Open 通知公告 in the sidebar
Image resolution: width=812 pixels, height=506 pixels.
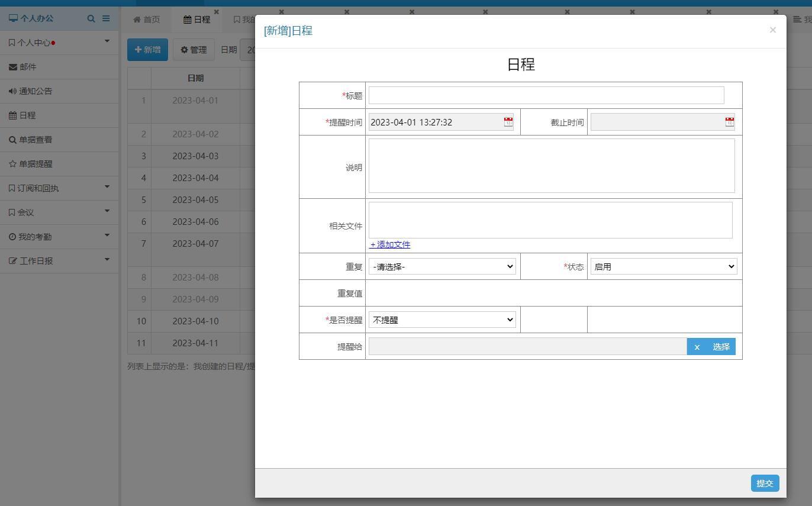click(35, 91)
